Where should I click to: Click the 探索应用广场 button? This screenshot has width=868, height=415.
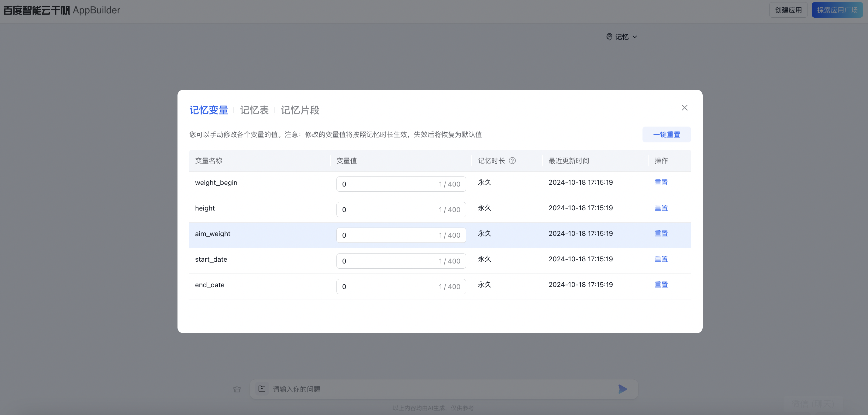pyautogui.click(x=837, y=10)
